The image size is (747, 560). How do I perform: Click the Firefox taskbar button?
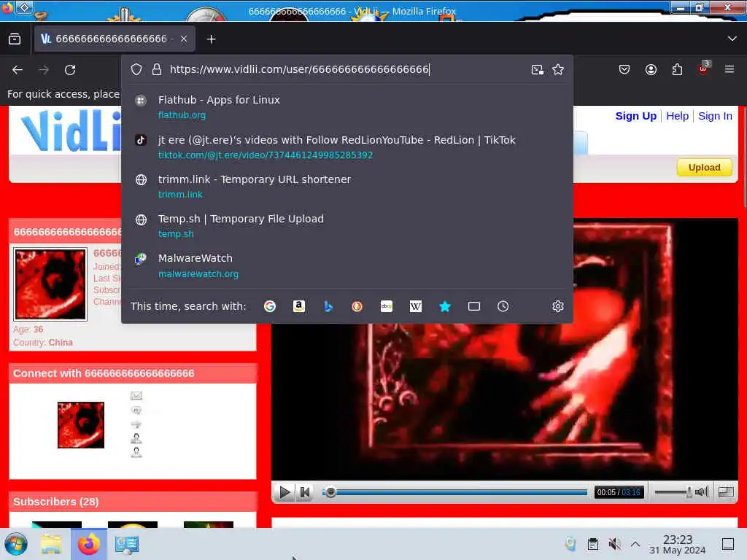[89, 544]
